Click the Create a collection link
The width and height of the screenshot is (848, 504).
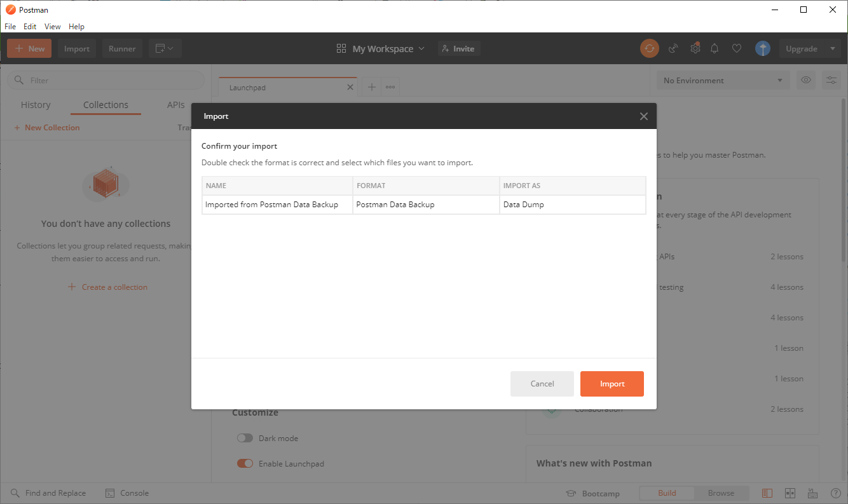pyautogui.click(x=107, y=287)
